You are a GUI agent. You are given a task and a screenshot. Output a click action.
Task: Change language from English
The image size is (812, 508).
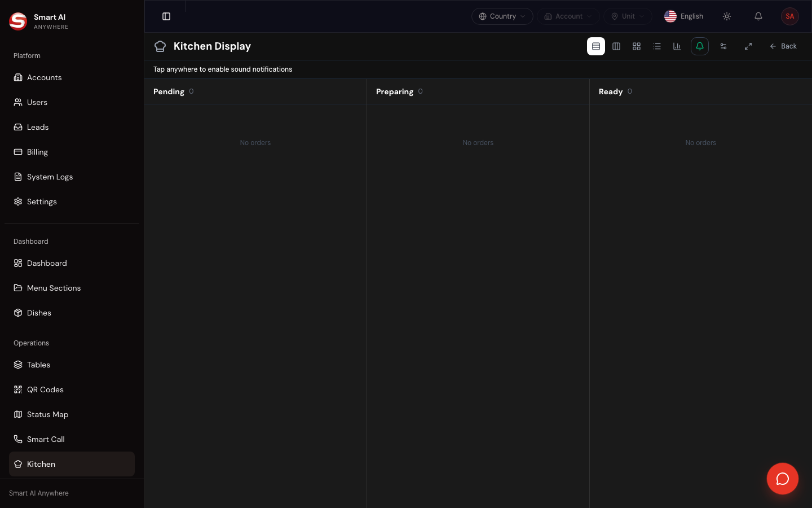(x=684, y=16)
